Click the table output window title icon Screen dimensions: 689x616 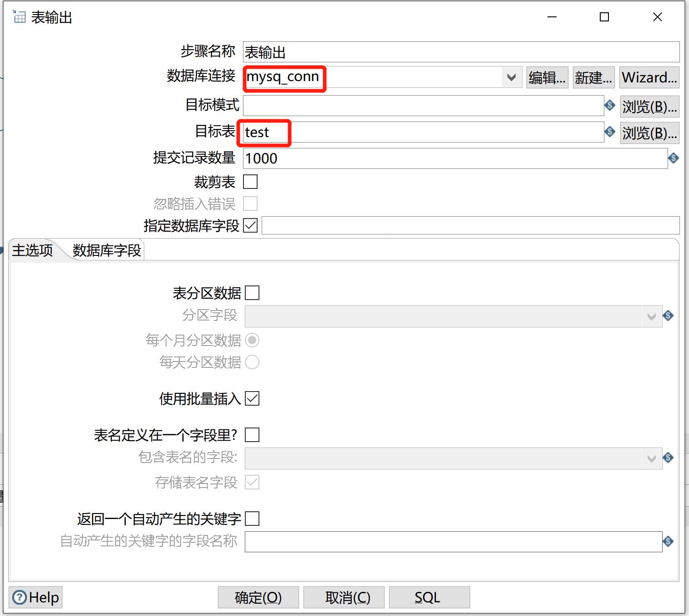[19, 17]
